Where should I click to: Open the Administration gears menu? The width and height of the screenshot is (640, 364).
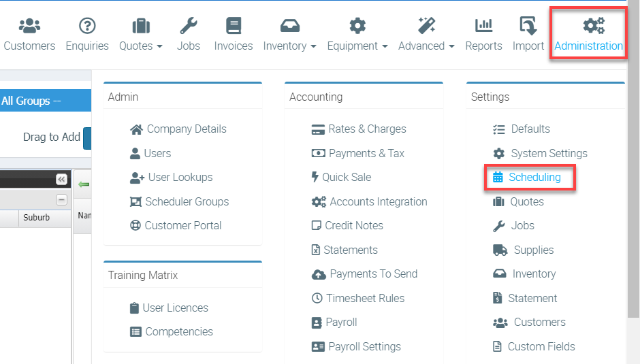coord(588,35)
